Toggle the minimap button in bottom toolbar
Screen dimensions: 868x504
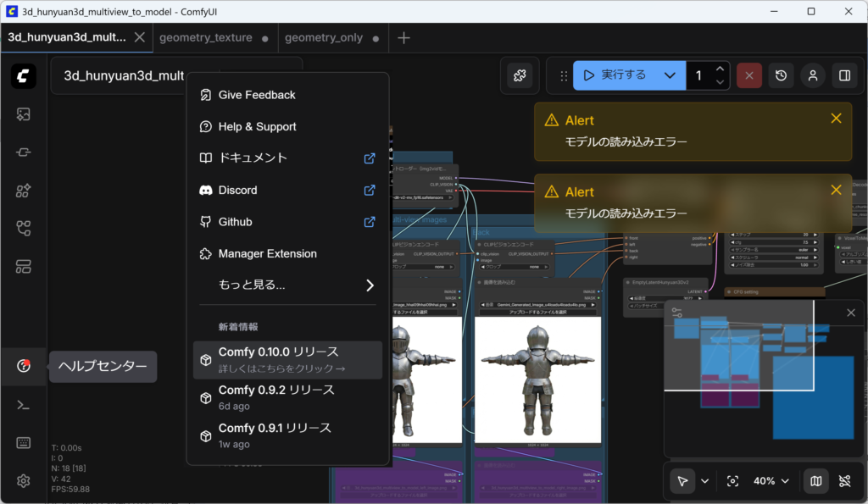coord(815,481)
